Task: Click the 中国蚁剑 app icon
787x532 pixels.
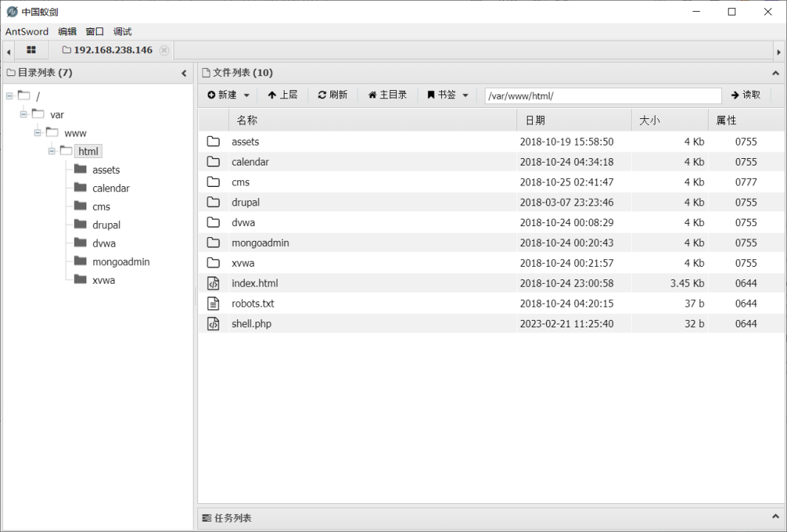Action: click(x=12, y=12)
